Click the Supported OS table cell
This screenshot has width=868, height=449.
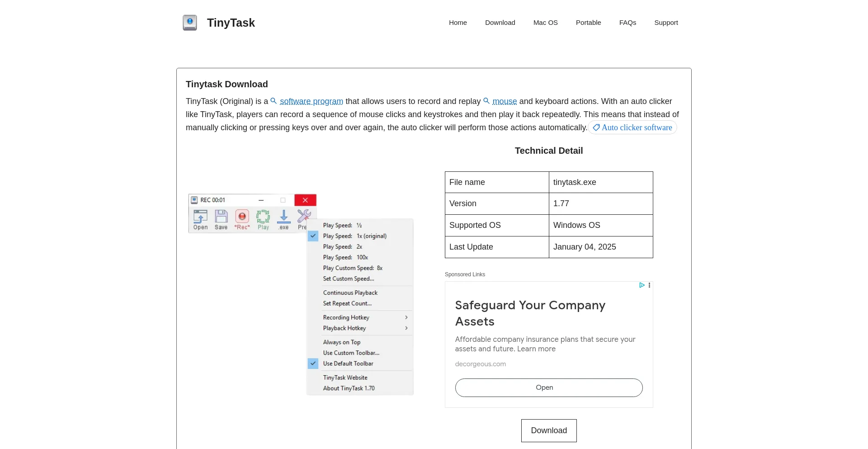pyautogui.click(x=497, y=225)
